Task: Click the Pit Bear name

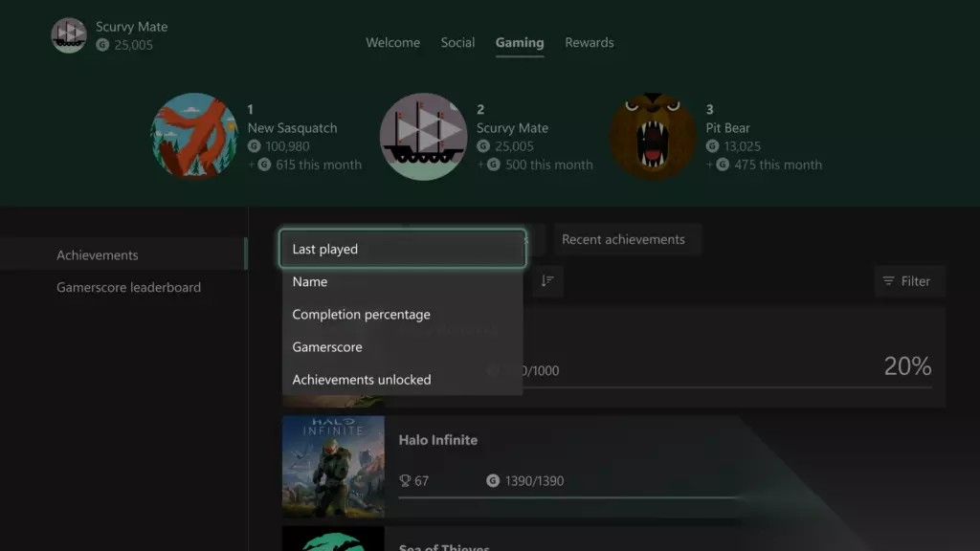Action: coord(727,127)
